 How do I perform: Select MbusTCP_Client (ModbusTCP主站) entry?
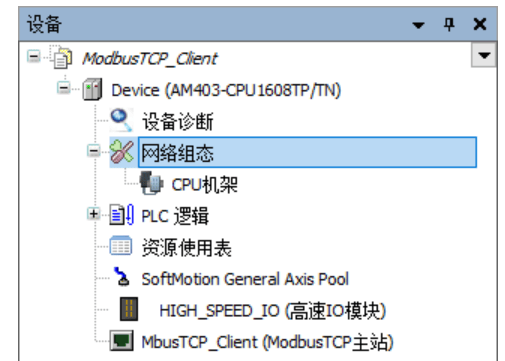[267, 342]
